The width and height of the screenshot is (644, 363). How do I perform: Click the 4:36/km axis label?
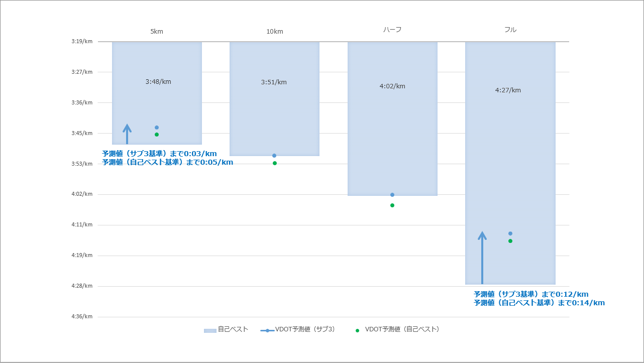click(x=82, y=316)
